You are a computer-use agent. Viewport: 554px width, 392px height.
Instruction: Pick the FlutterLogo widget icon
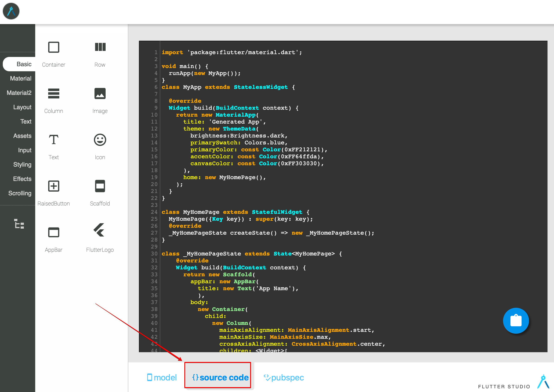click(x=99, y=230)
